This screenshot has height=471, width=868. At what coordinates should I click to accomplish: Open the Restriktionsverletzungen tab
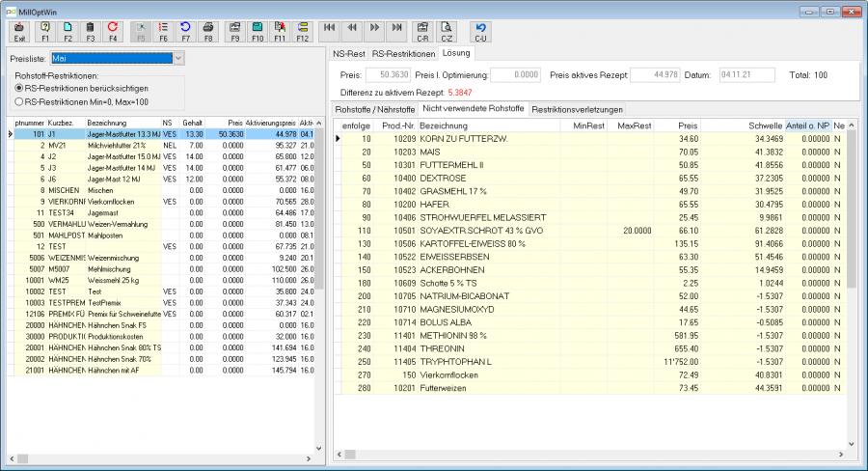pyautogui.click(x=578, y=110)
